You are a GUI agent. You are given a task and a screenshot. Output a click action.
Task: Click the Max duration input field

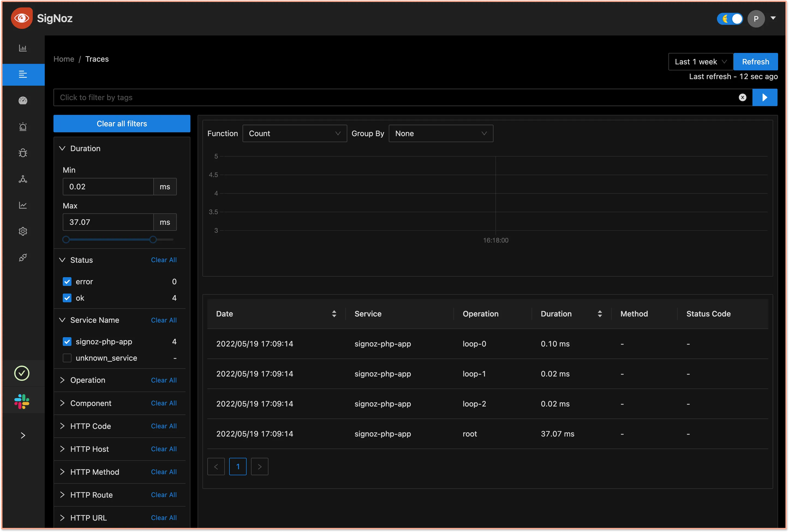[108, 222]
